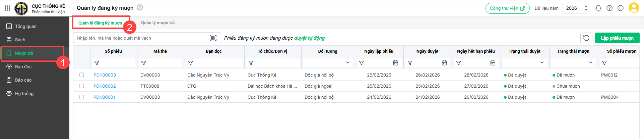Click Độc giả ngoài cell

(x=318, y=86)
